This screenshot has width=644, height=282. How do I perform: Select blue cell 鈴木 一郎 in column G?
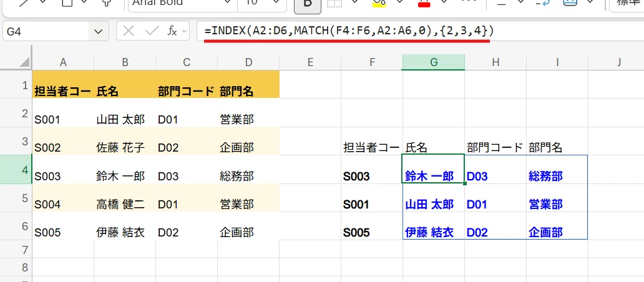click(434, 170)
